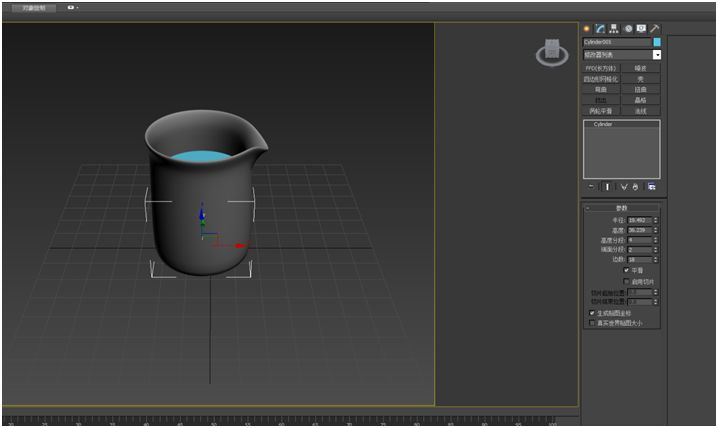Click the small arrow beside the toggle icon

(x=77, y=8)
